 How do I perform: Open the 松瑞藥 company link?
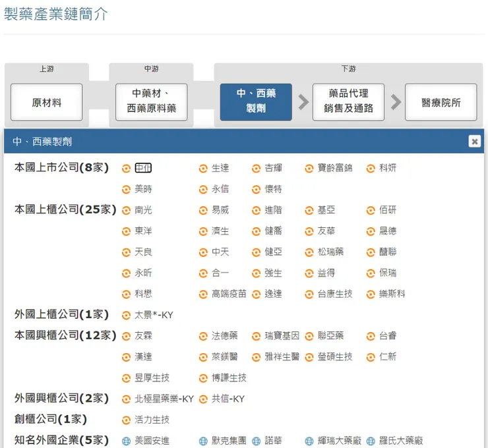330,252
